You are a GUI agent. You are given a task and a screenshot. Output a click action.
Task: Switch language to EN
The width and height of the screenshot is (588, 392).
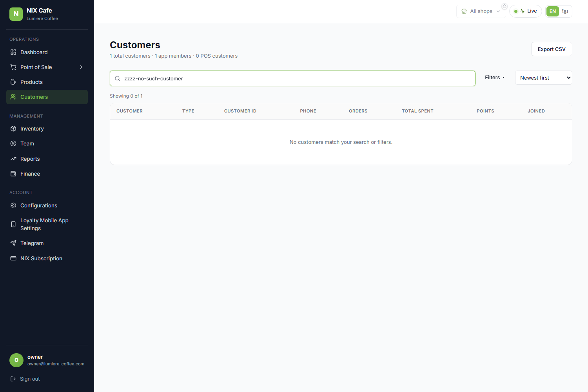click(553, 11)
